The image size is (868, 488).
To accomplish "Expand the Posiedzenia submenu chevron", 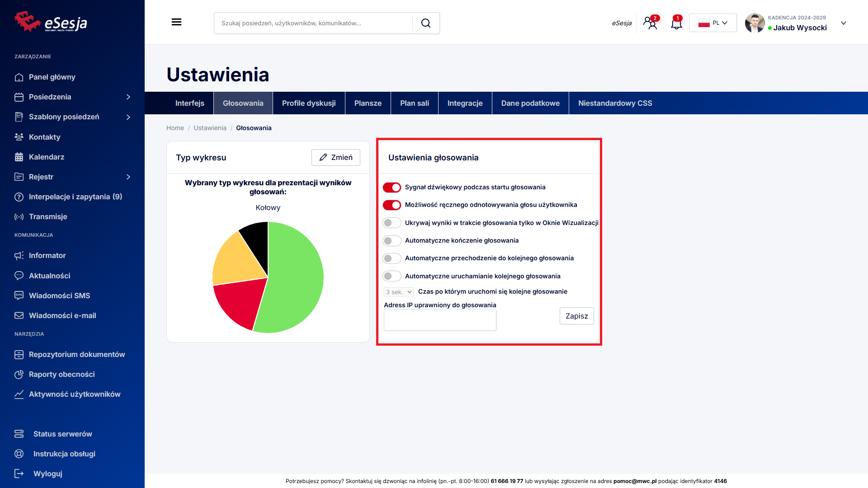I will pyautogui.click(x=128, y=97).
